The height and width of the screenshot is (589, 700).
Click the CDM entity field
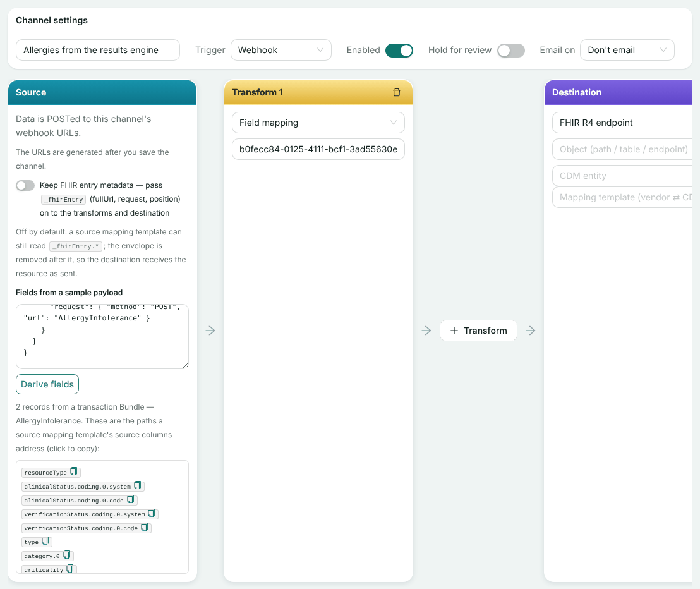pyautogui.click(x=622, y=176)
